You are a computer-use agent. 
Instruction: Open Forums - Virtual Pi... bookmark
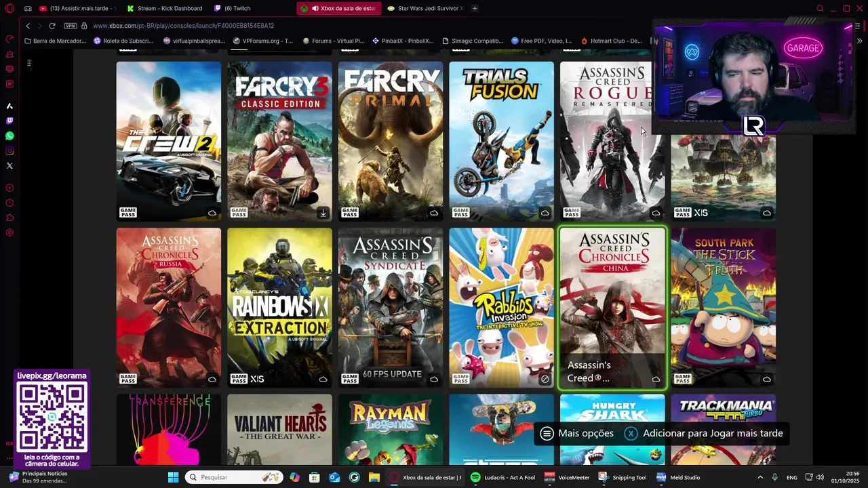coord(334,41)
